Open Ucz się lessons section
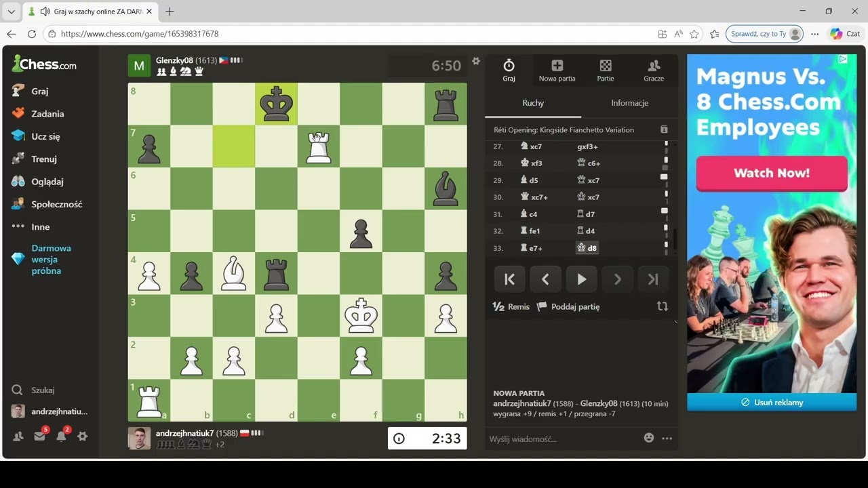 click(x=36, y=136)
